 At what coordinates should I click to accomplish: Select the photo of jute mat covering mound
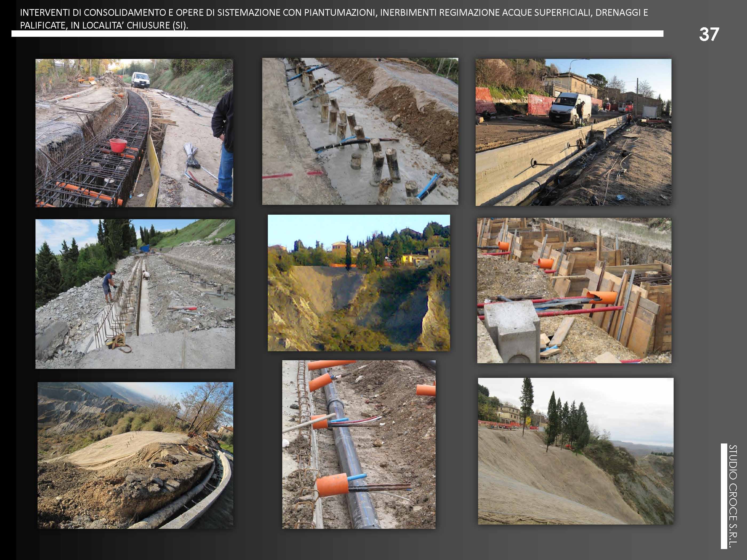pos(135,455)
